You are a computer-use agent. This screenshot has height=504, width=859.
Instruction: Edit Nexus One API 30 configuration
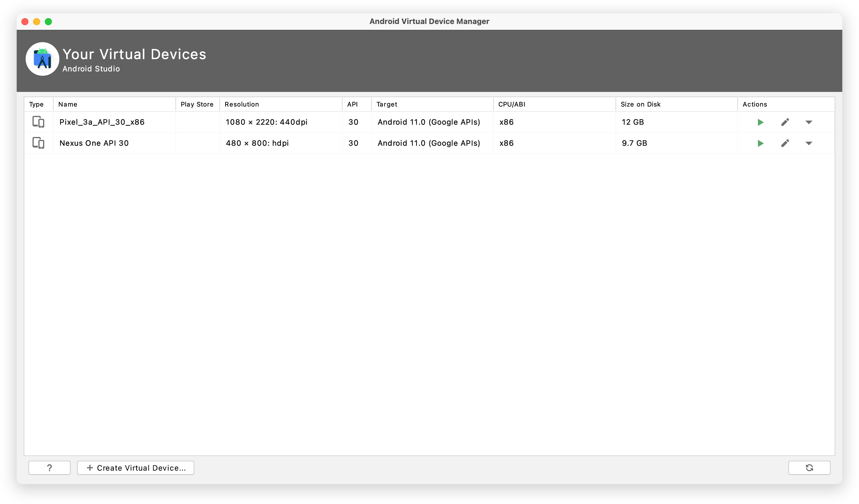pyautogui.click(x=785, y=143)
